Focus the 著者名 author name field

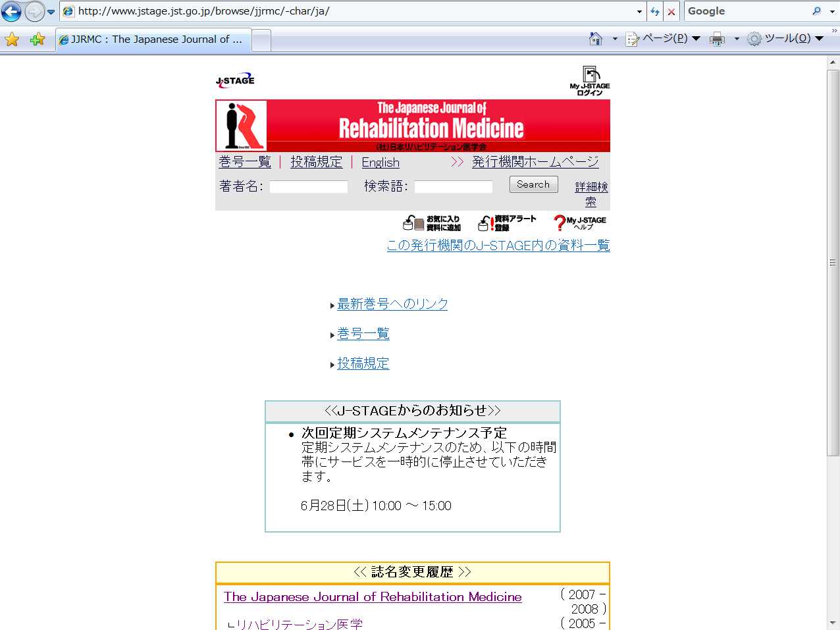click(x=309, y=187)
